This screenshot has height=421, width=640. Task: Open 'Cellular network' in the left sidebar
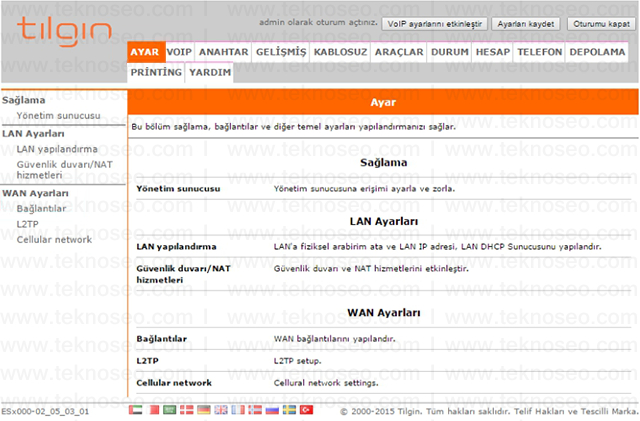54,240
